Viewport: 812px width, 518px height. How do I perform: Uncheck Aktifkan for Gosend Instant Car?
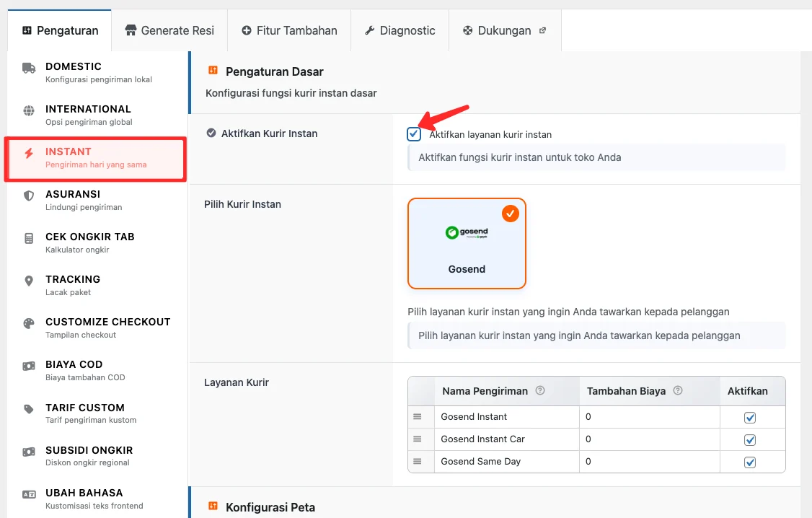click(751, 439)
